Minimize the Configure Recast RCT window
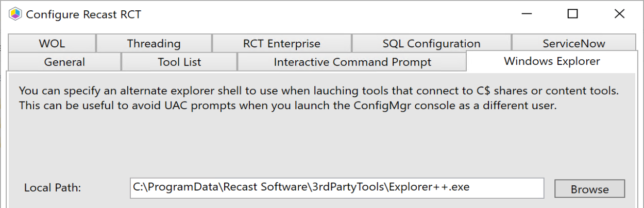The height and width of the screenshot is (208, 644). pyautogui.click(x=526, y=14)
